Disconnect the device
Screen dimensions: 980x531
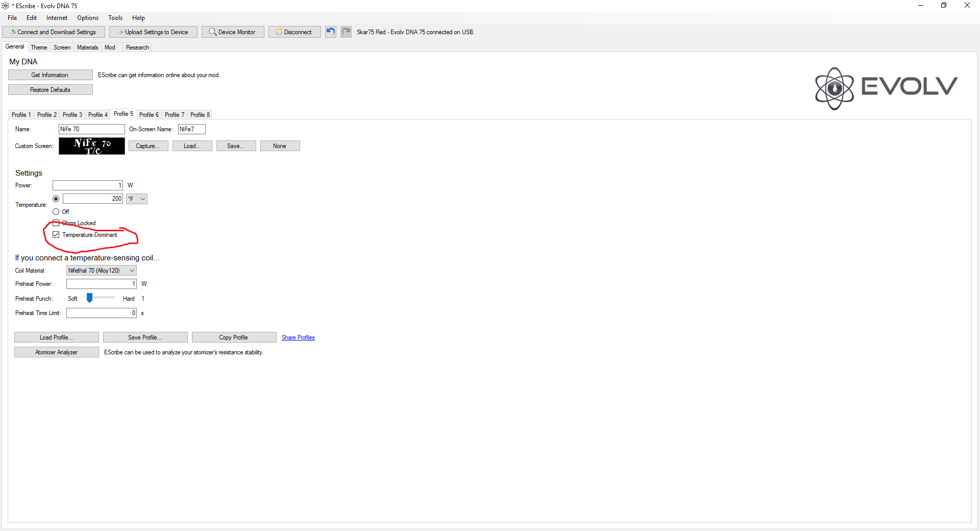pos(295,32)
